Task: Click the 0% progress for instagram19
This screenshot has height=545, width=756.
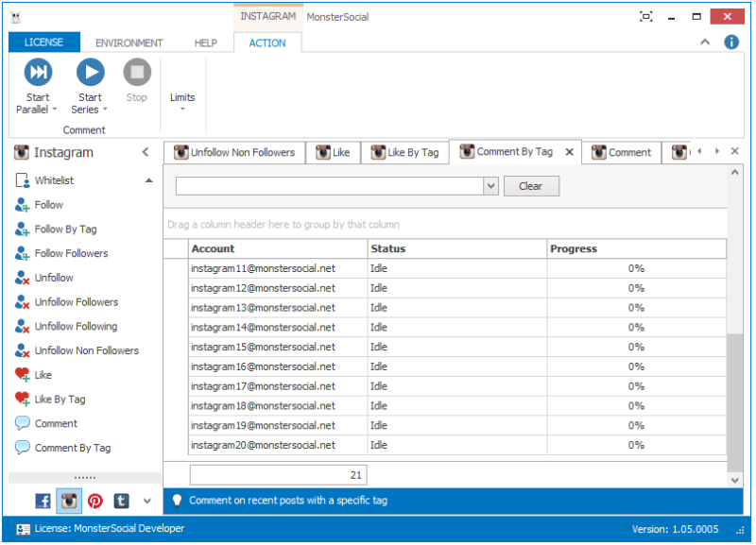Action: 636,426
